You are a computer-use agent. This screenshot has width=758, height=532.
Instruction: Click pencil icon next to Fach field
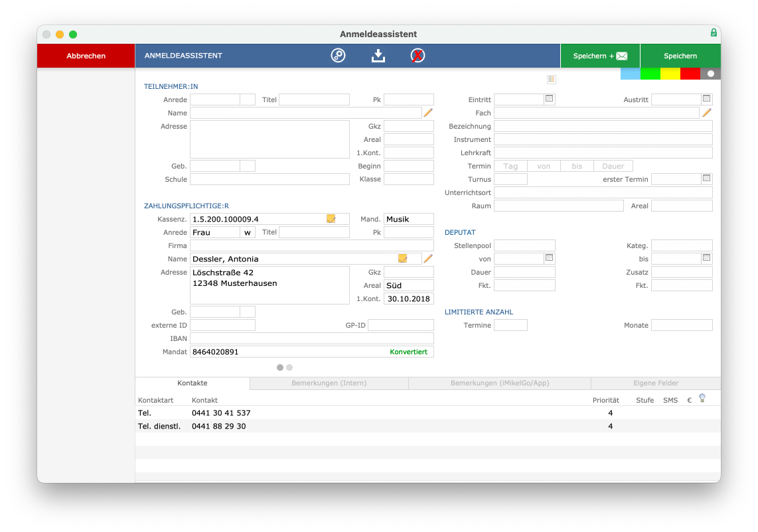click(707, 113)
